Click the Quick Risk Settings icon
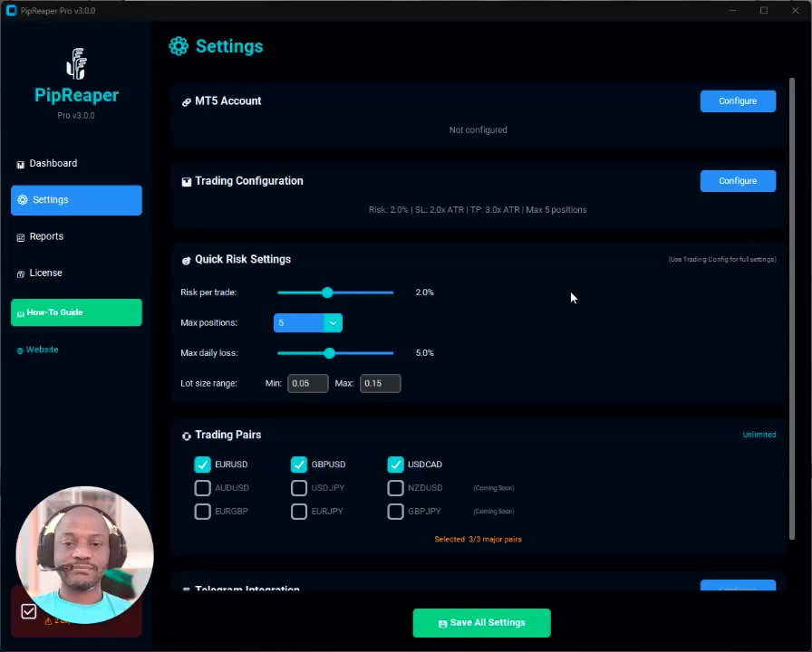The height and width of the screenshot is (652, 812). (187, 260)
